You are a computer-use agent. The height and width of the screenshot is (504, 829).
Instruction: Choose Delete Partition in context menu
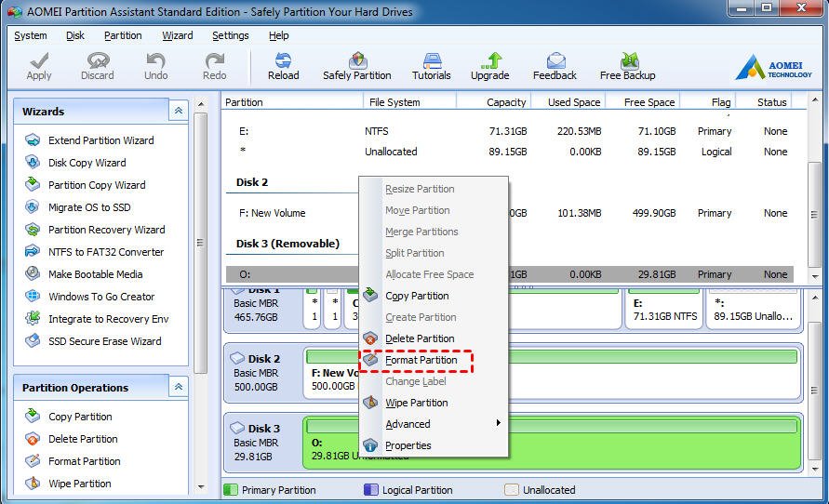pos(434,338)
